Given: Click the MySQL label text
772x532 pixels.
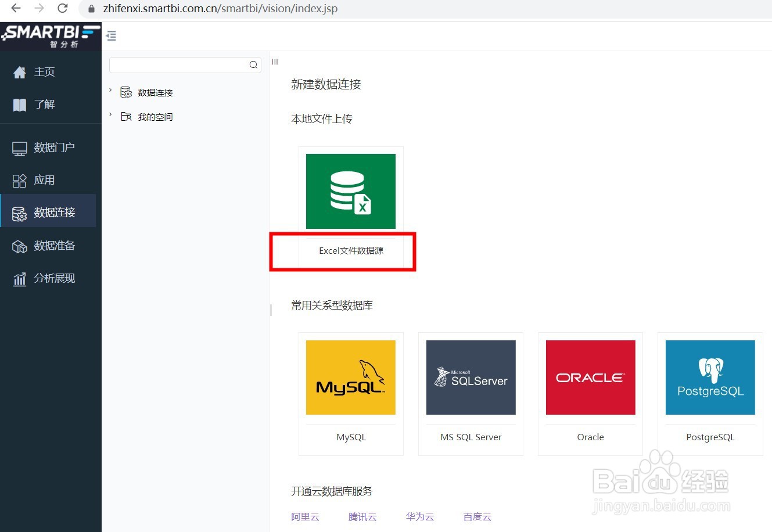Looking at the screenshot, I should point(351,437).
